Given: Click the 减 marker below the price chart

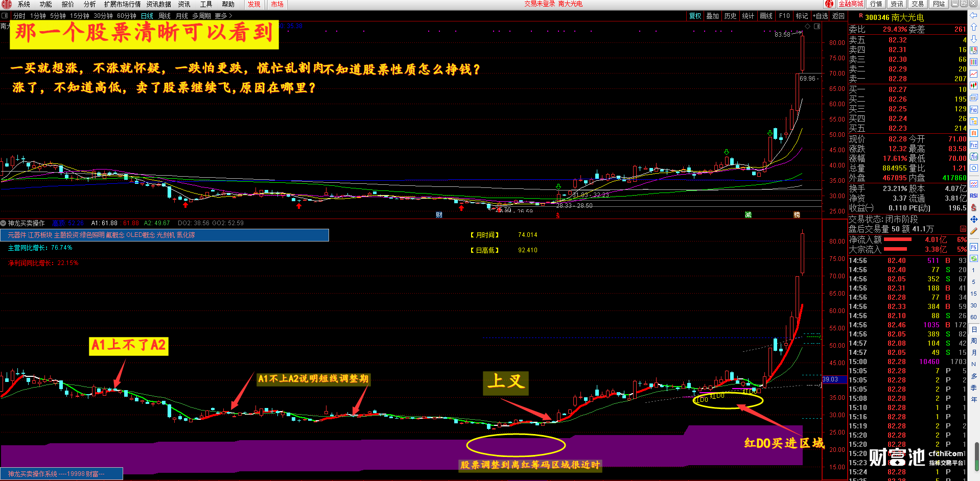Looking at the screenshot, I should (x=748, y=215).
